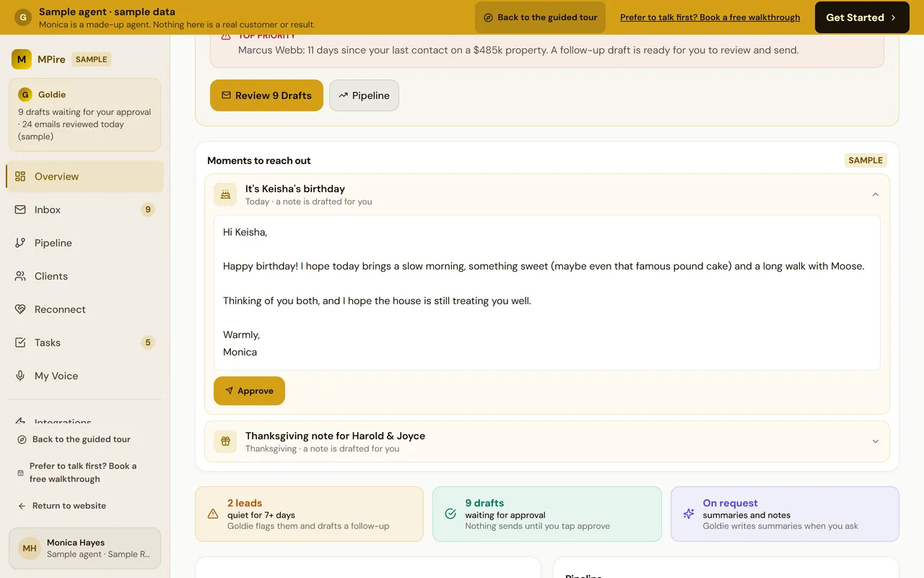Click Get Started in the top banner
Image resolution: width=924 pixels, height=578 pixels.
[x=861, y=17]
